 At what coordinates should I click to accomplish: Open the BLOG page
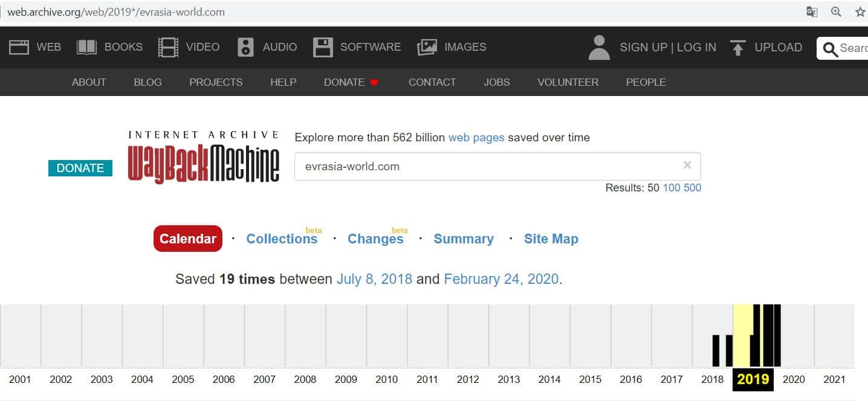[148, 82]
